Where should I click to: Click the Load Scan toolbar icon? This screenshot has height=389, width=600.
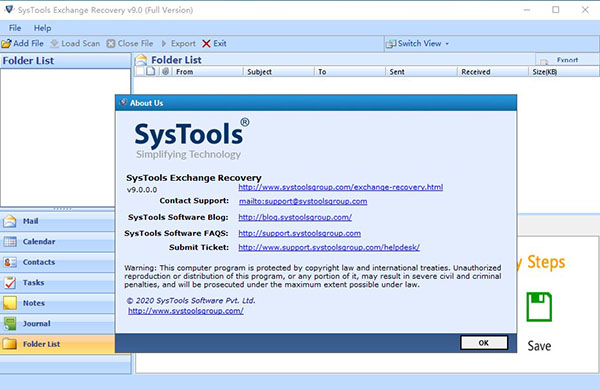click(x=55, y=44)
